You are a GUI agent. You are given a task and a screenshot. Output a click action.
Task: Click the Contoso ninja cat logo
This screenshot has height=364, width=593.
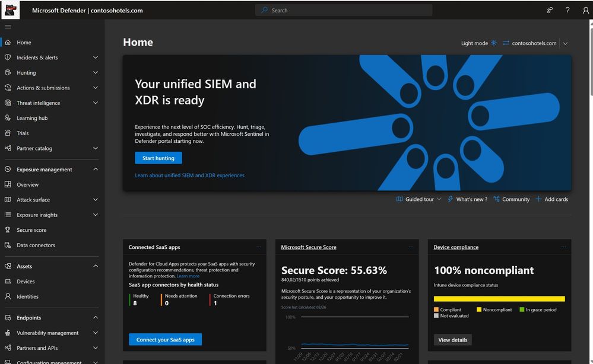(x=11, y=10)
